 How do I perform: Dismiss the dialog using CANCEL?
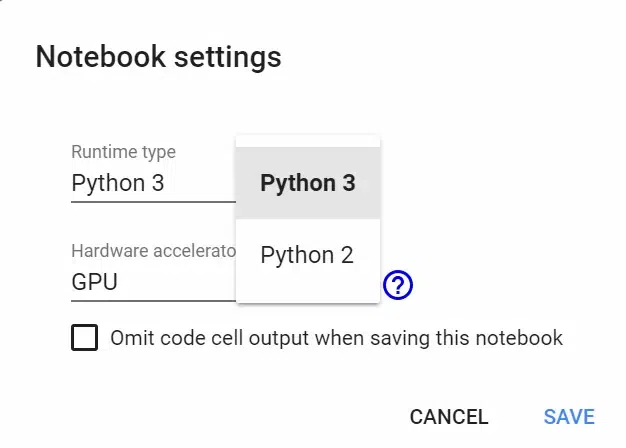pyautogui.click(x=449, y=417)
